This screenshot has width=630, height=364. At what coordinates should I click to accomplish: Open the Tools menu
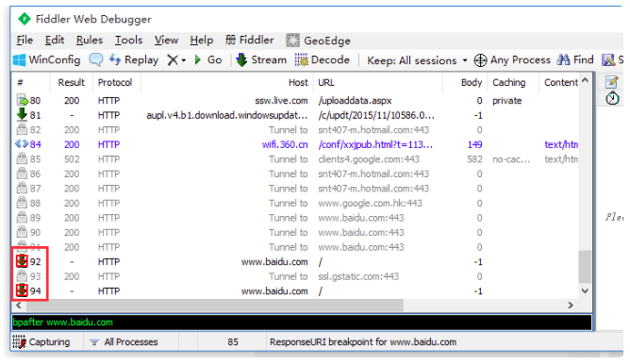click(x=128, y=41)
